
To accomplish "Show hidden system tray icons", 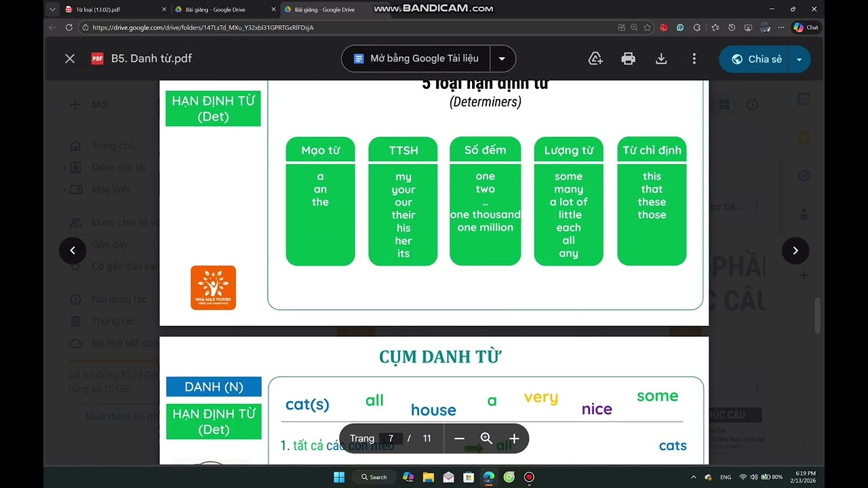I will [693, 477].
